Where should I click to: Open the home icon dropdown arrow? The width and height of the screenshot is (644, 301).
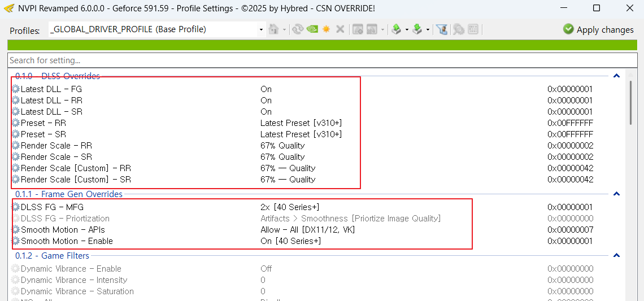pyautogui.click(x=284, y=29)
